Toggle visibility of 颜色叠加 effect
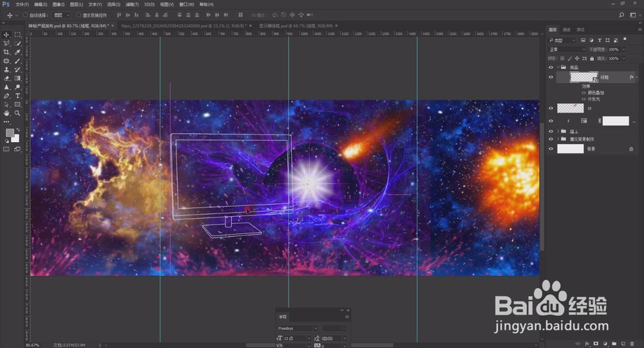The height and width of the screenshot is (348, 644). pyautogui.click(x=583, y=93)
